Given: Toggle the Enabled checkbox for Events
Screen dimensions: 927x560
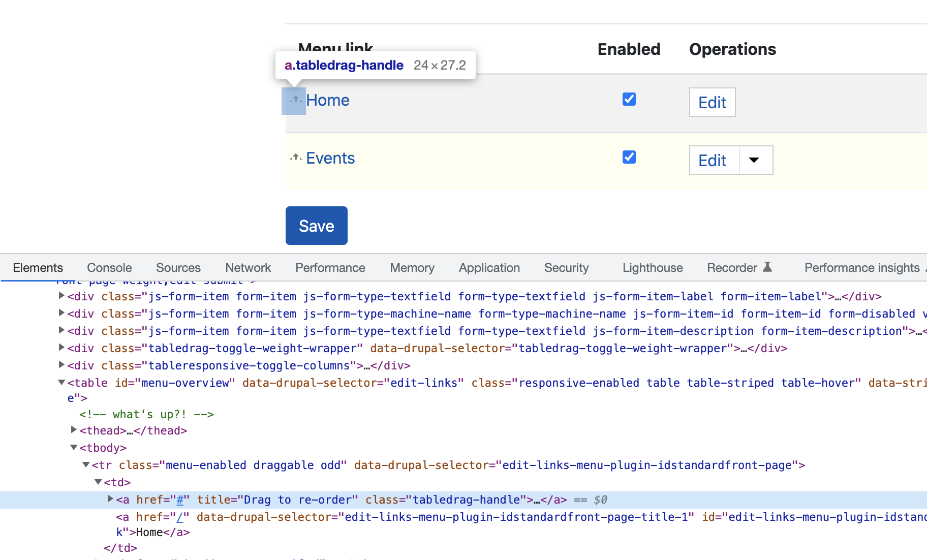Looking at the screenshot, I should click(629, 157).
